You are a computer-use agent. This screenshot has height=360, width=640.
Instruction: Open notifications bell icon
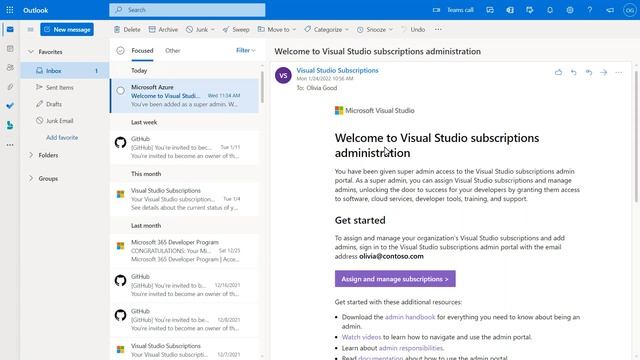[550, 10]
